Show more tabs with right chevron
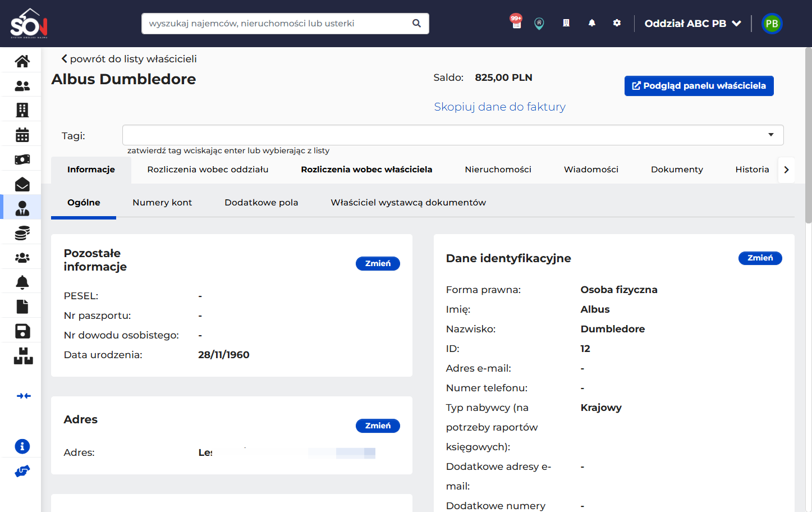Viewport: 812px width, 512px height. (x=786, y=170)
